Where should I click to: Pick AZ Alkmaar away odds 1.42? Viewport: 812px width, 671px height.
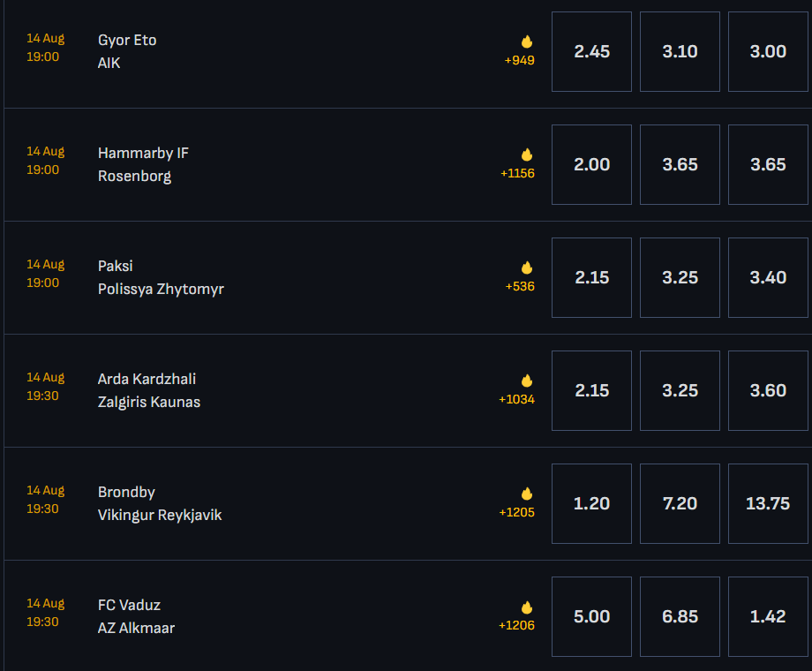[x=768, y=616]
